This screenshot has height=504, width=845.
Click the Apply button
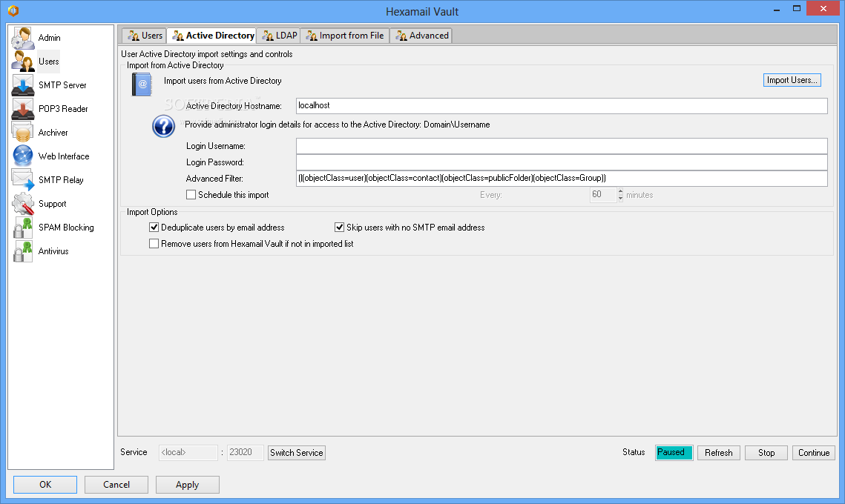click(x=188, y=485)
